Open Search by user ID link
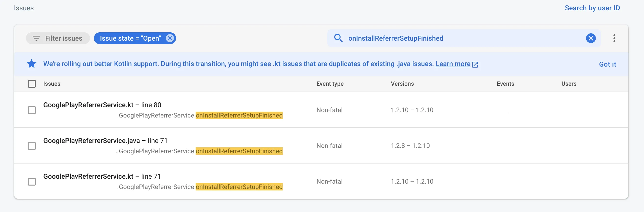 [592, 8]
